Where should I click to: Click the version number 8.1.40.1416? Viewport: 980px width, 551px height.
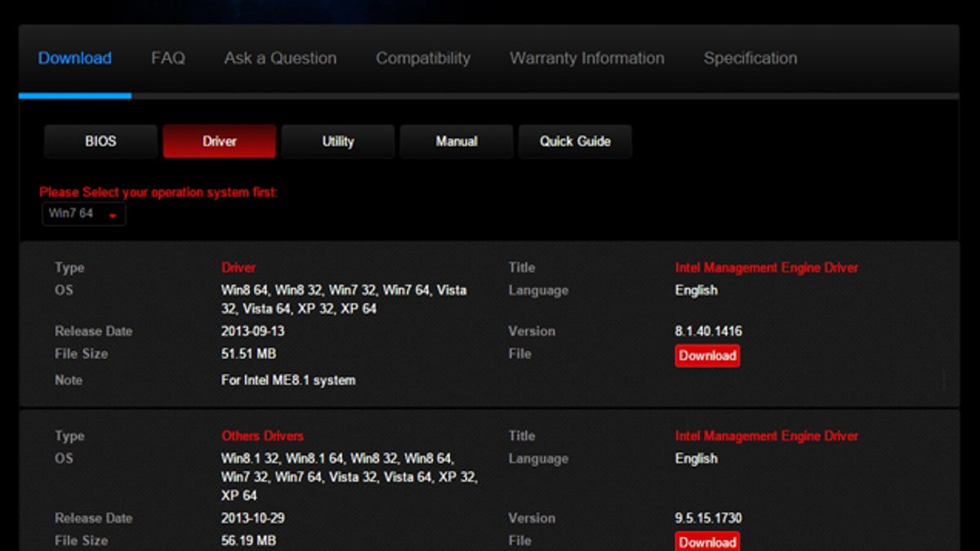point(708,331)
